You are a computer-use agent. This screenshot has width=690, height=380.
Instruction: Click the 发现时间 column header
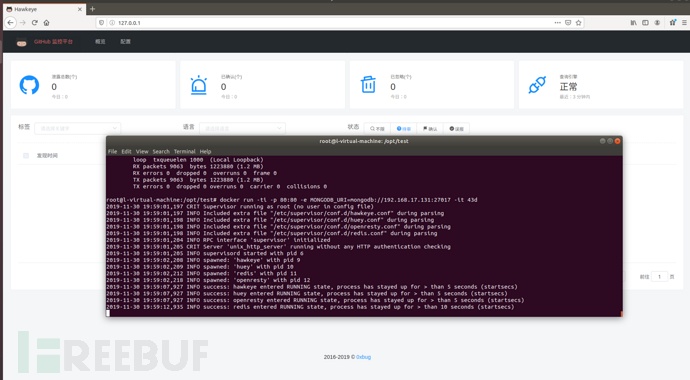[47, 156]
